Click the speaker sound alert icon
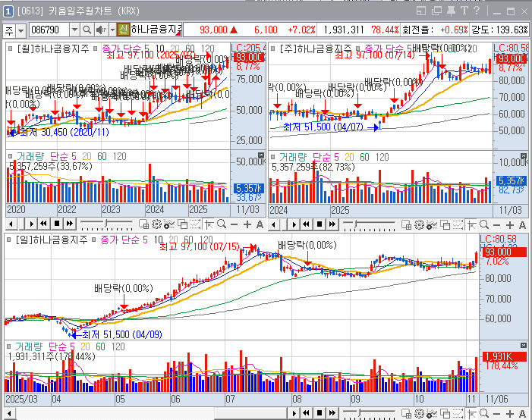Screen dimensions: 532x420 tap(100, 30)
